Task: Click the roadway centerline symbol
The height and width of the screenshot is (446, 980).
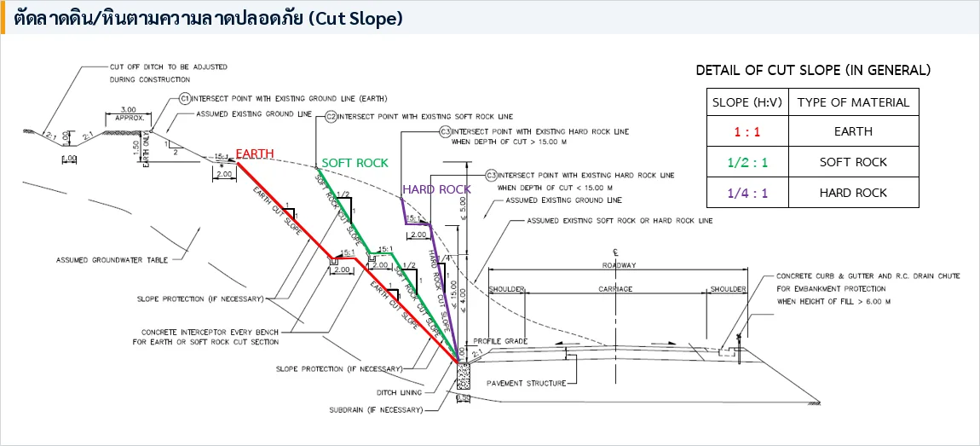Action: pos(615,254)
